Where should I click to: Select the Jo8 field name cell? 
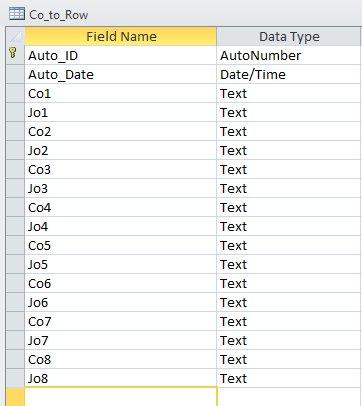click(121, 378)
